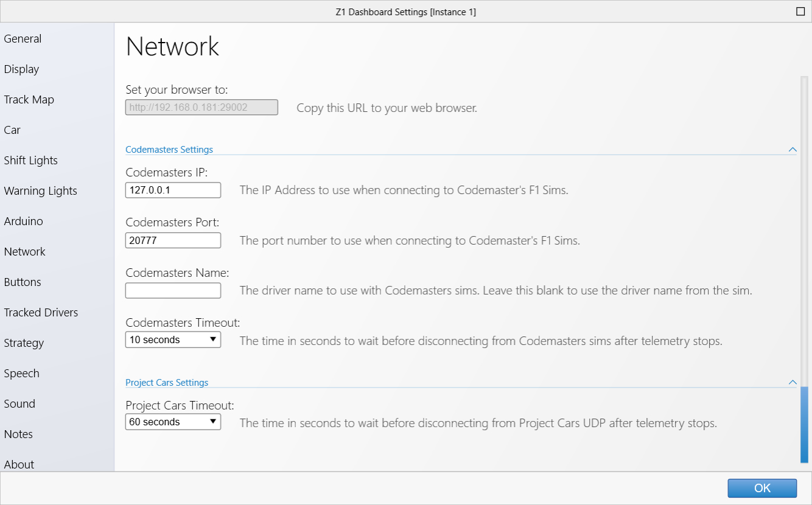
Task: Go to Track Map settings
Action: (x=29, y=100)
